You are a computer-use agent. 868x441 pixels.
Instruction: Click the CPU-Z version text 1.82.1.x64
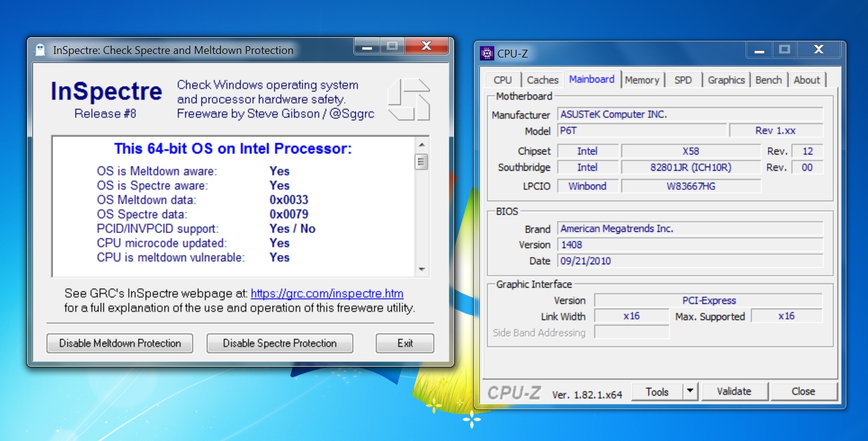coord(587,394)
